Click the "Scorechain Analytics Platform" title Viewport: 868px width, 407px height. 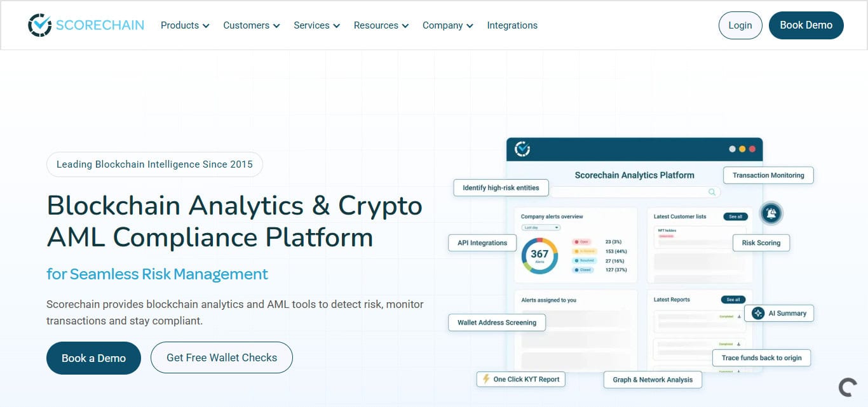(635, 175)
